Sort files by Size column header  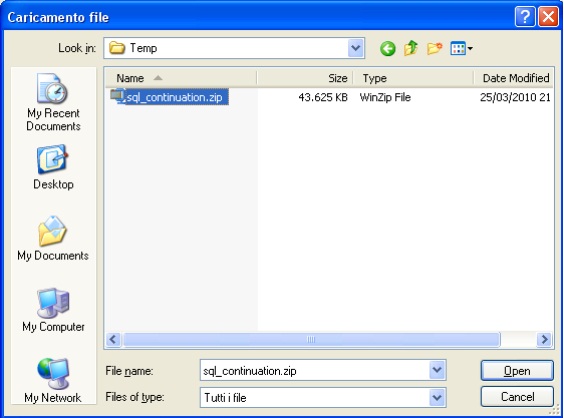click(305, 78)
